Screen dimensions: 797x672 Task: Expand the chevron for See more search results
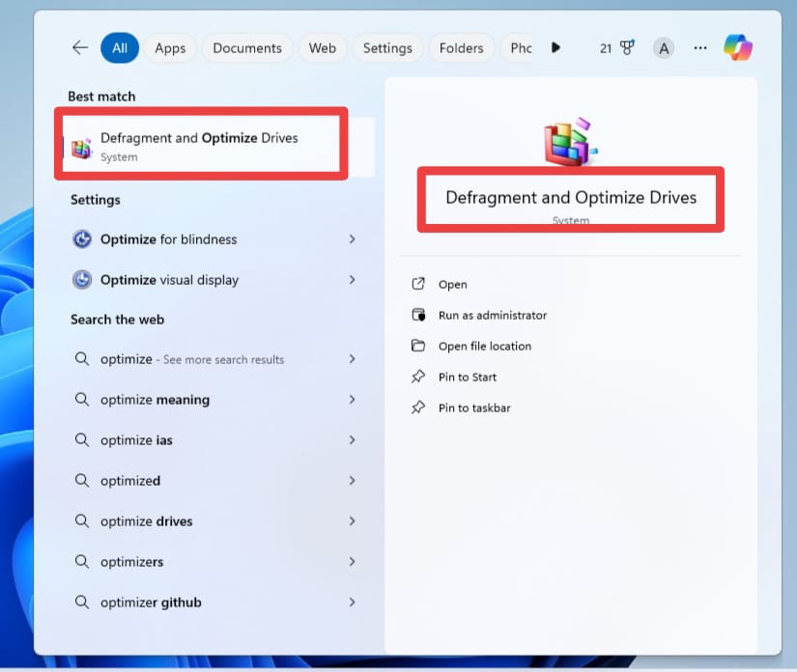(353, 358)
